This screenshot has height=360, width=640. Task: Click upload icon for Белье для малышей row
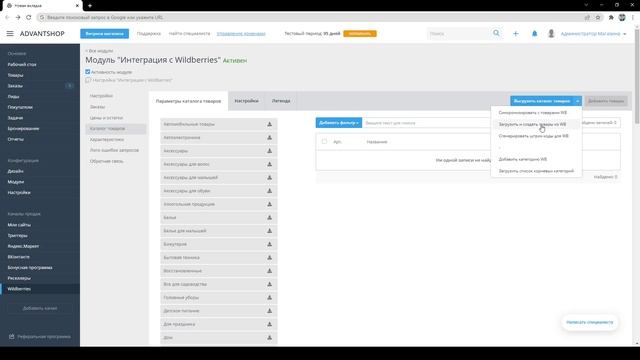(x=269, y=231)
